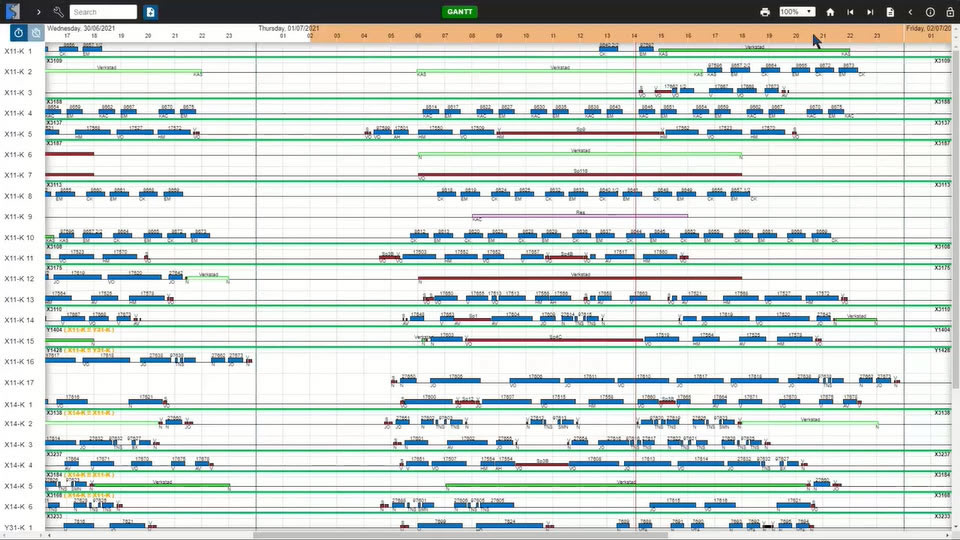This screenshot has height=540, width=960.
Task: Click the application logo icon
Action: [13, 12]
